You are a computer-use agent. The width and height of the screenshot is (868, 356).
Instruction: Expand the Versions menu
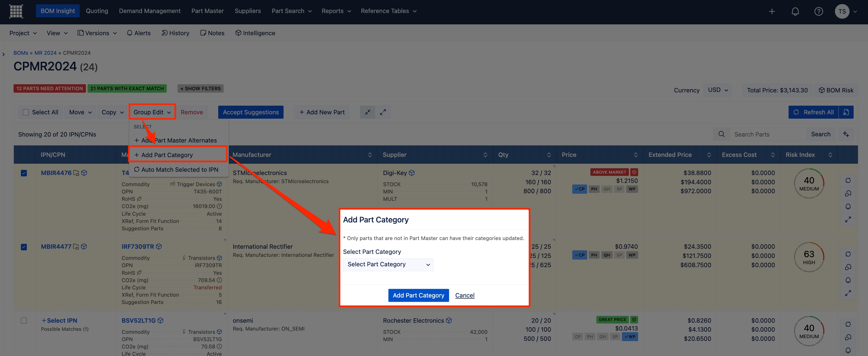[97, 33]
